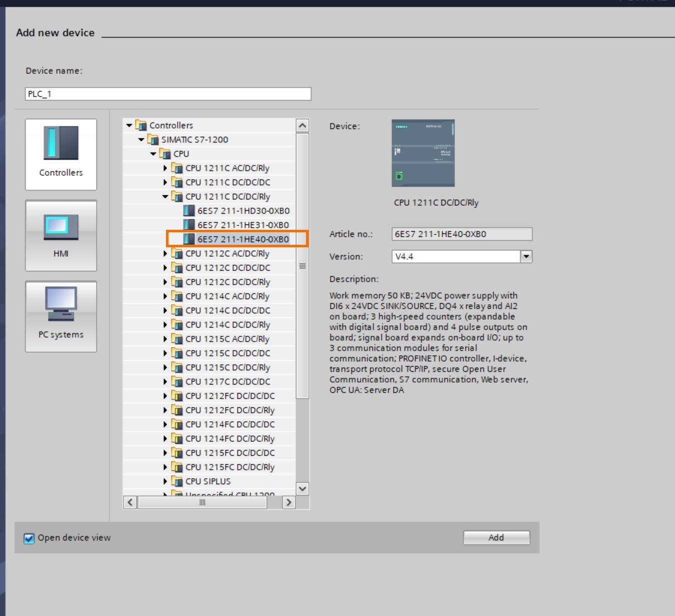Select the CPU 1211C AC/DC/Rly label

(227, 168)
